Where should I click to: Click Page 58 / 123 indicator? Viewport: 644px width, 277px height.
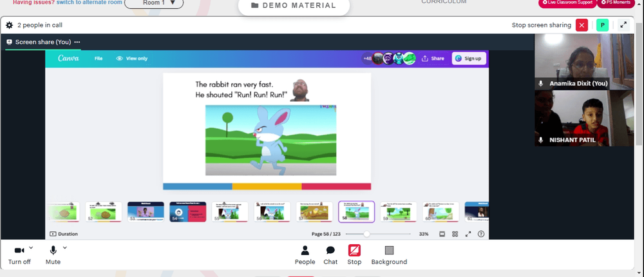tap(326, 234)
